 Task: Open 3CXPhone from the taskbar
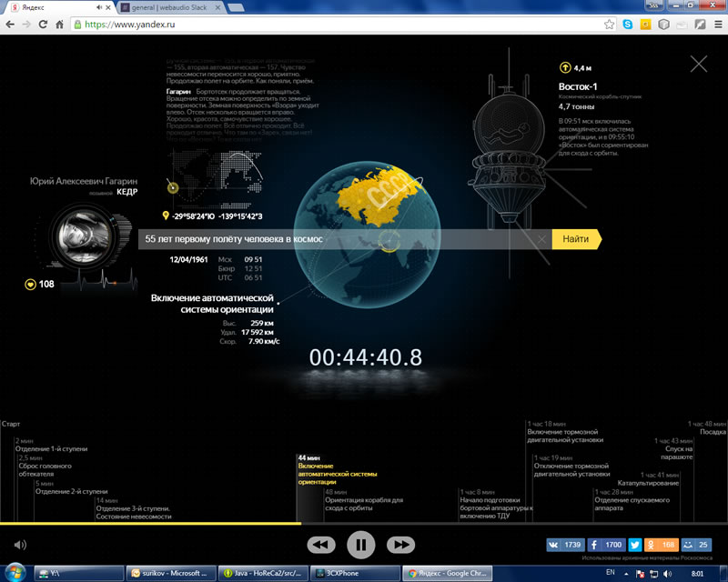355,573
